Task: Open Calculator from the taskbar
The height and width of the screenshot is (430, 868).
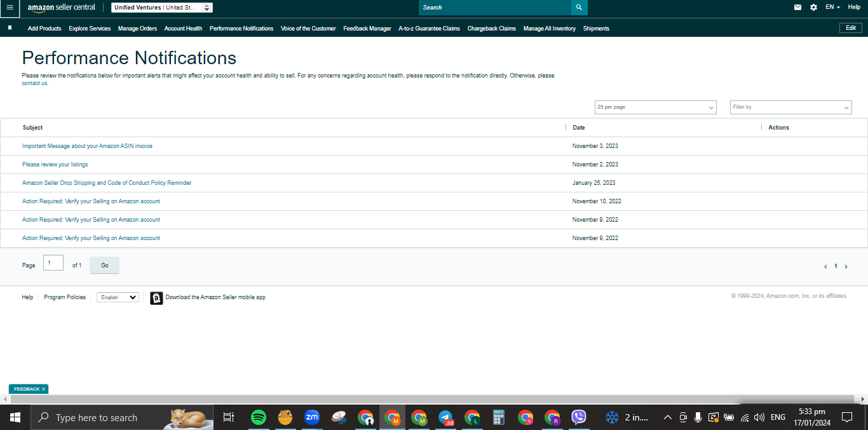Action: (499, 417)
